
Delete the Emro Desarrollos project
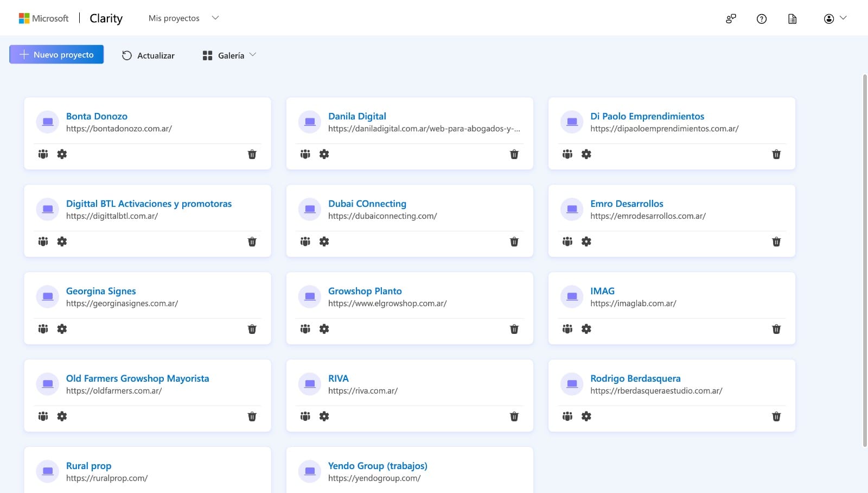pos(776,242)
